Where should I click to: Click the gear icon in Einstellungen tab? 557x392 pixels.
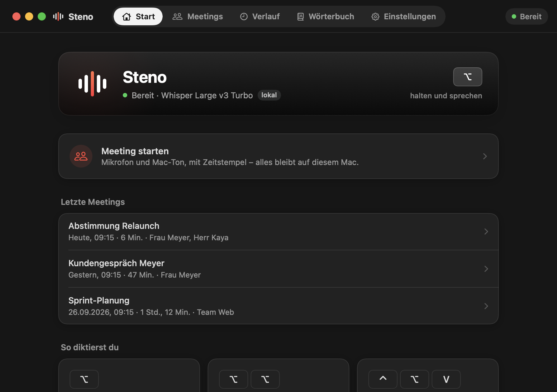point(375,17)
